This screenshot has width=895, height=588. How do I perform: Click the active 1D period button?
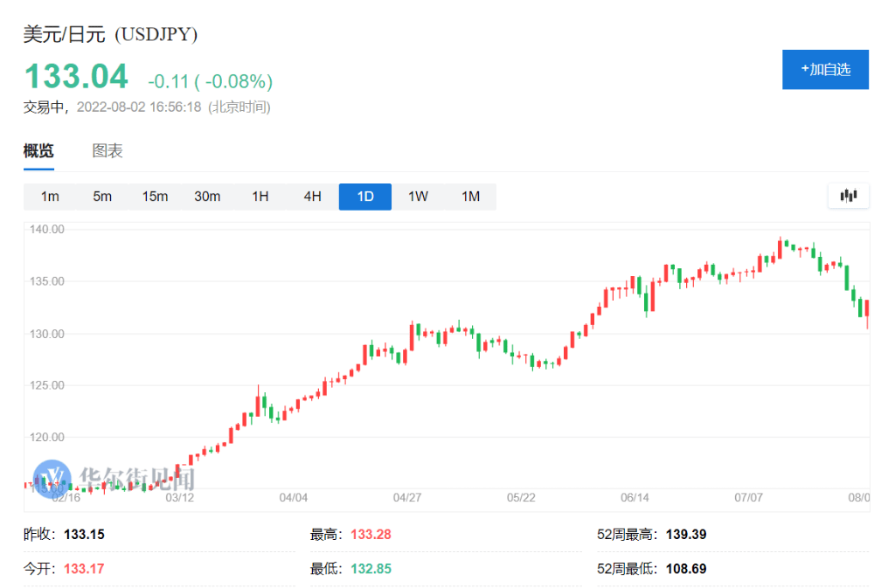(x=365, y=197)
